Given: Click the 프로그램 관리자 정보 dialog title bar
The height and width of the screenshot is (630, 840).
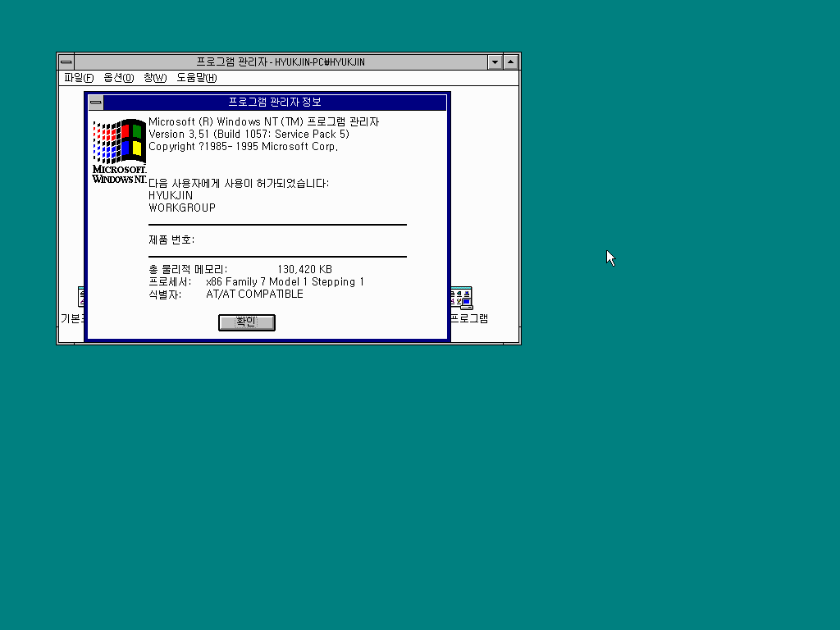Looking at the screenshot, I should pos(275,102).
